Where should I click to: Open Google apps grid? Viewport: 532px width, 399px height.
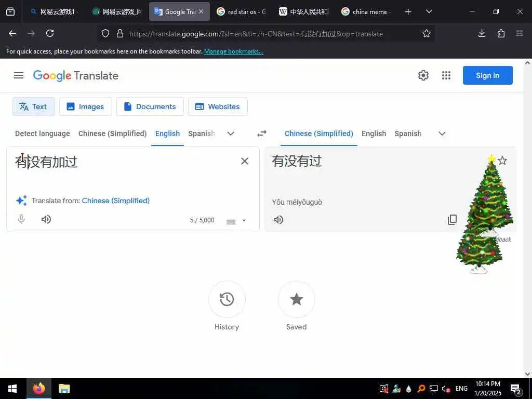[446, 75]
